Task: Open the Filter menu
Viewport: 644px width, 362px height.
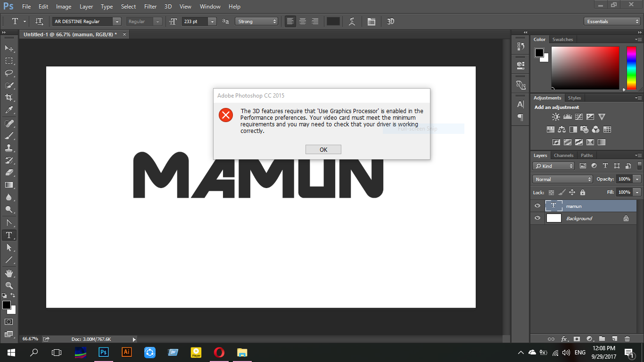Action: click(x=150, y=7)
